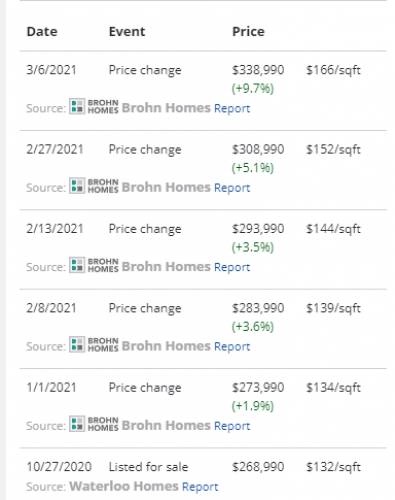The height and width of the screenshot is (500, 395).
Task: Select the Price column header
Action: [248, 32]
